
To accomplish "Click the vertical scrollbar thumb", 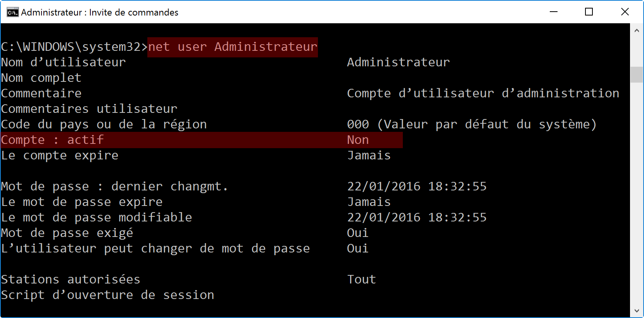I will pyautogui.click(x=637, y=74).
